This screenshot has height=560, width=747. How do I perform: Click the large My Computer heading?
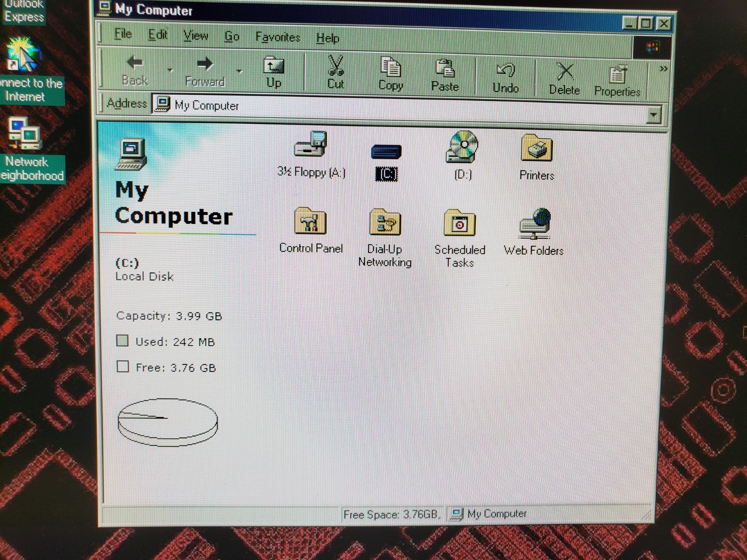coord(174,203)
